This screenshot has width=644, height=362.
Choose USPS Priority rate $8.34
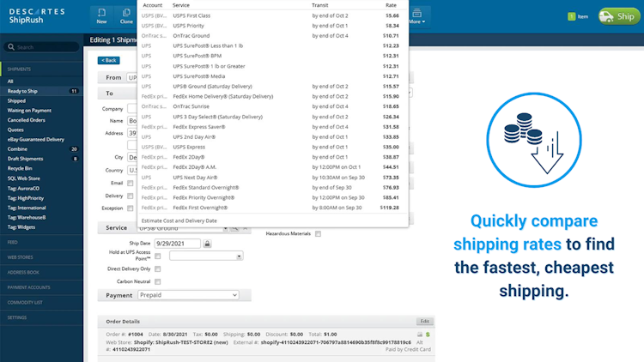(x=270, y=26)
